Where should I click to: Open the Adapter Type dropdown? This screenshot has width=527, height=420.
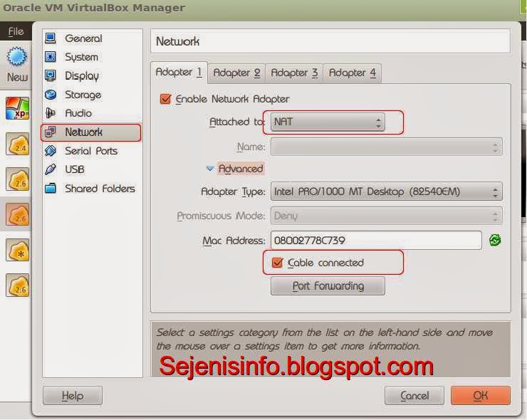pyautogui.click(x=386, y=191)
